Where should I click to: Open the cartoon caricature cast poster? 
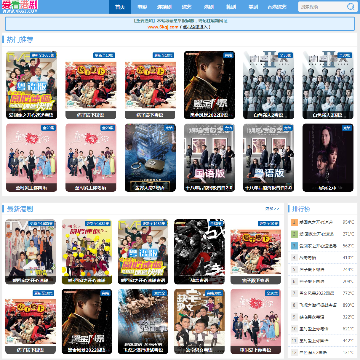pyautogui.click(x=199, y=322)
